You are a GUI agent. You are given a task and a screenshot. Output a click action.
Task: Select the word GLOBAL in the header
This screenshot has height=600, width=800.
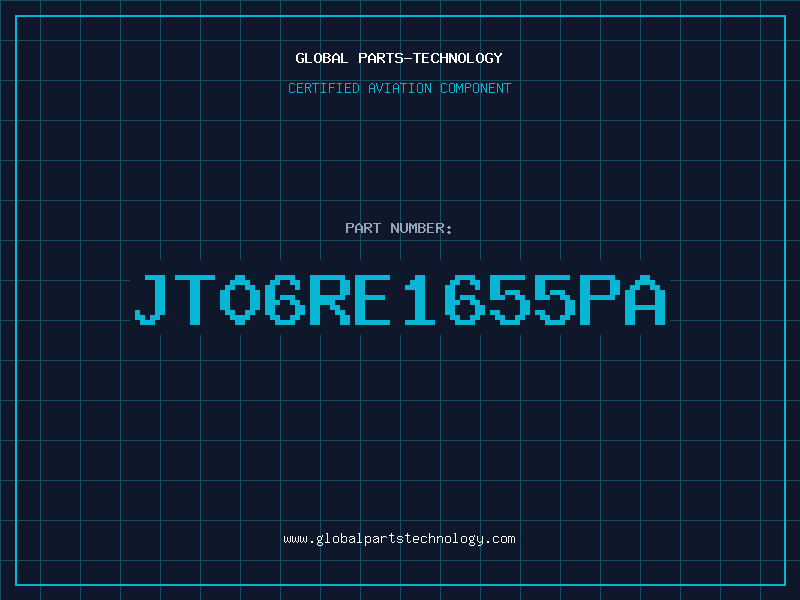pyautogui.click(x=322, y=58)
